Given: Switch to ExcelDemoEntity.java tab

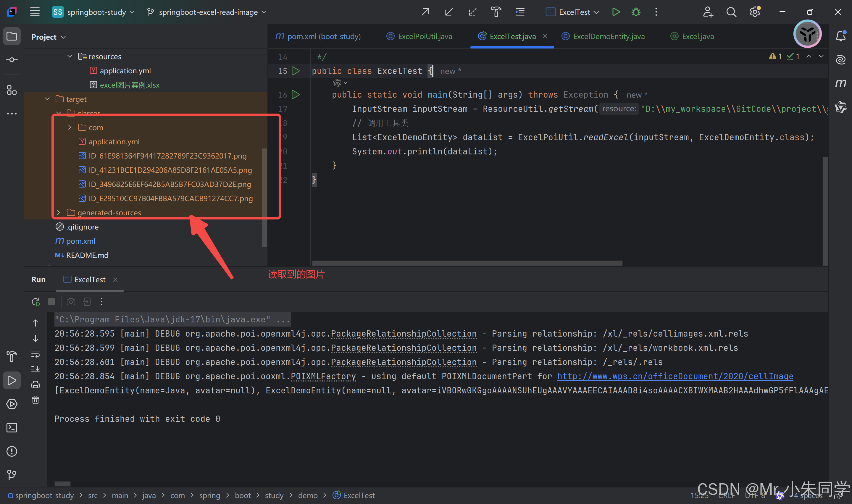Looking at the screenshot, I should pos(603,36).
